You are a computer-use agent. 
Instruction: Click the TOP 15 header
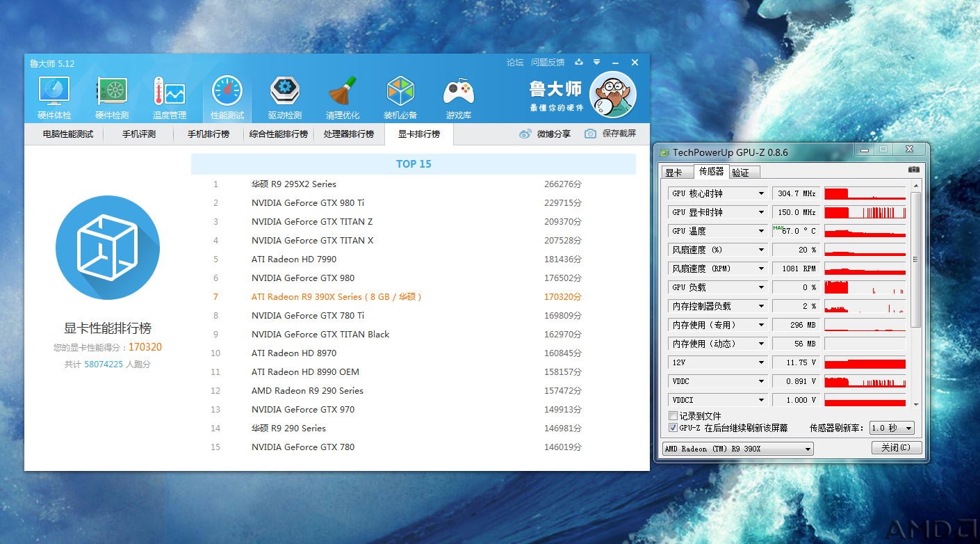pyautogui.click(x=414, y=164)
